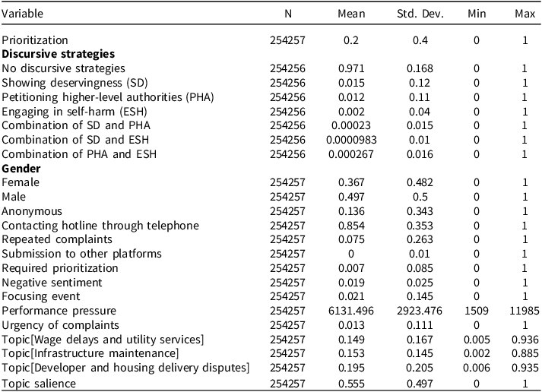Image resolution: width=542 pixels, height=392 pixels.
Task: Click std. dev. 0.4 for Prioritization
Action: [x=420, y=40]
